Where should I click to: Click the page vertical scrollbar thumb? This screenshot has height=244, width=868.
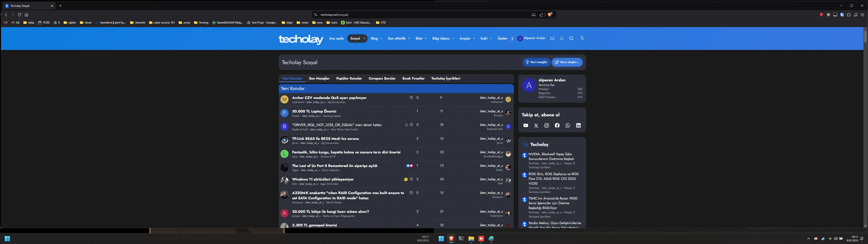click(x=865, y=36)
